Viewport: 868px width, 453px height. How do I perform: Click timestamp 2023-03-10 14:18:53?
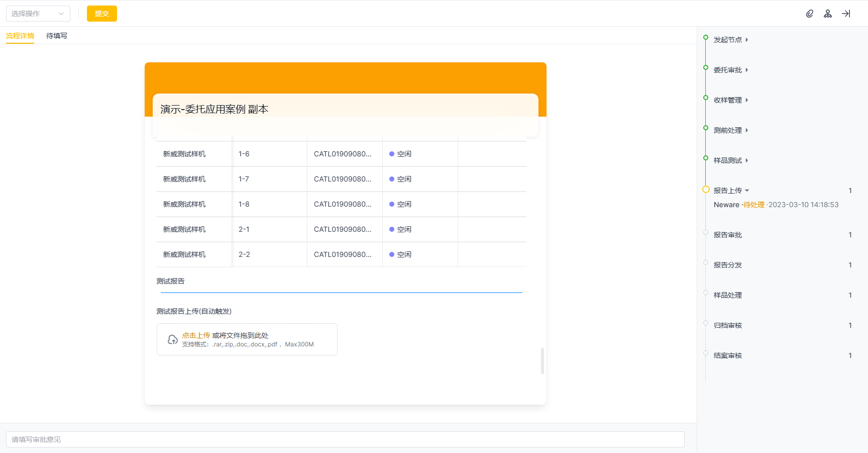(x=803, y=205)
